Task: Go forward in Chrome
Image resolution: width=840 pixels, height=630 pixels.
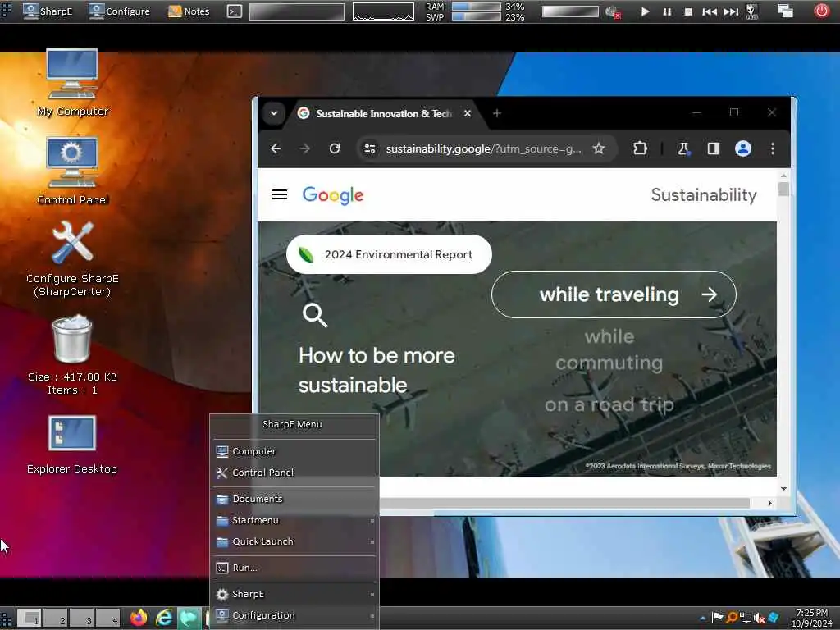Action: point(305,148)
